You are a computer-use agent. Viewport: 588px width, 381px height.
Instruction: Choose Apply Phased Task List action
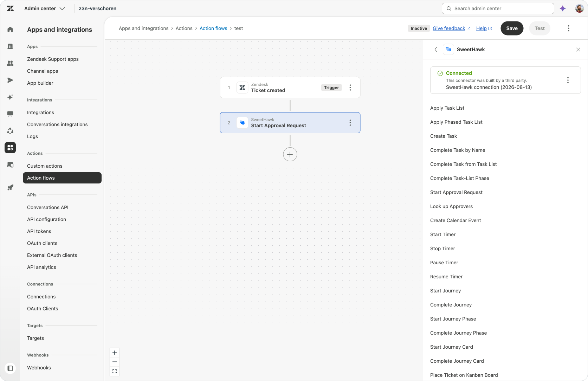[x=456, y=122]
